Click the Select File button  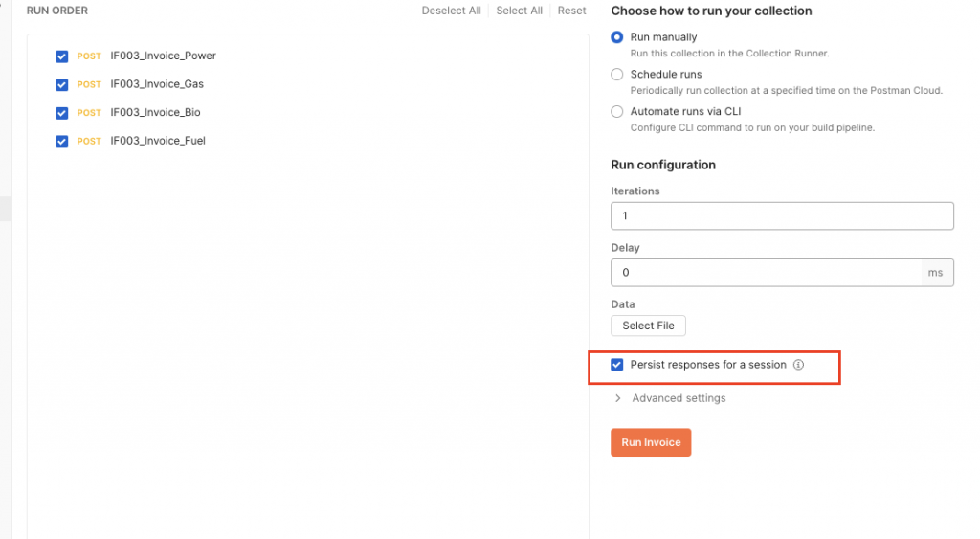[648, 326]
